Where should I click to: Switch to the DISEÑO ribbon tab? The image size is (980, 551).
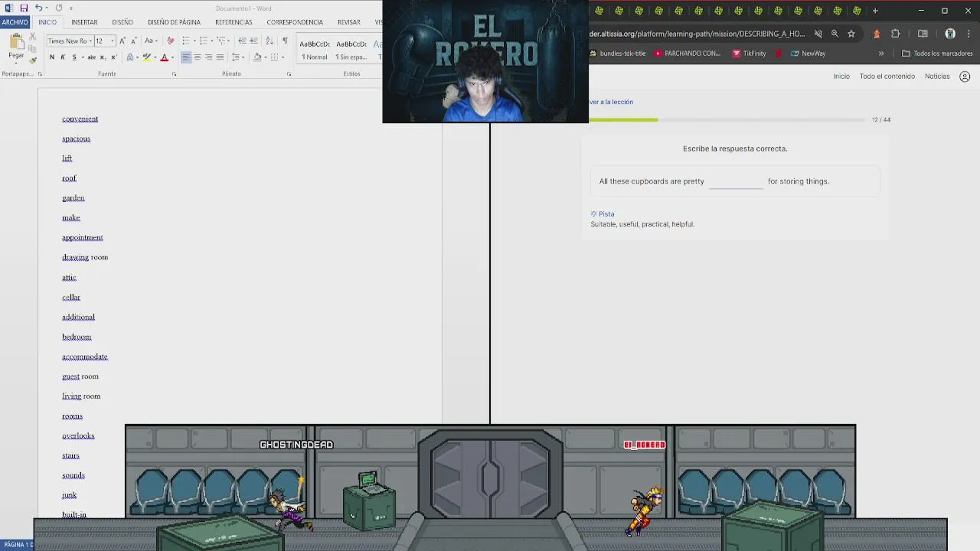(x=122, y=22)
